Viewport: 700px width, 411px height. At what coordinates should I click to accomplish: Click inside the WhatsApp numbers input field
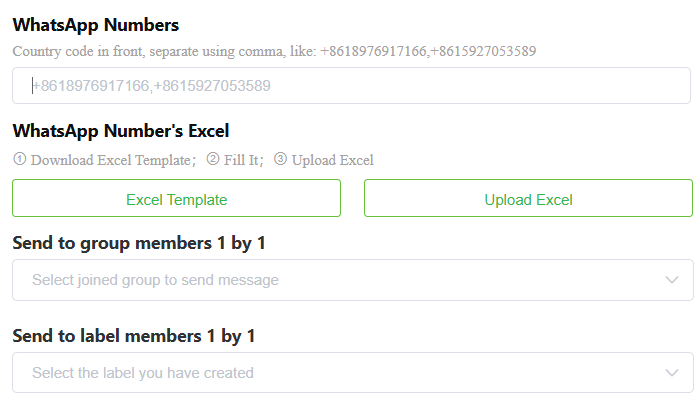pos(350,86)
